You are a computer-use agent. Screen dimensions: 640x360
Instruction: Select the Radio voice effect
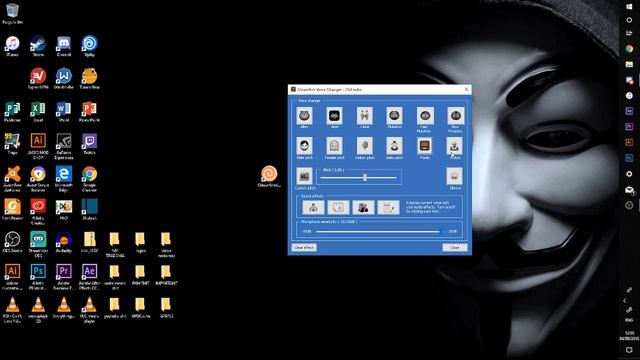pyautogui.click(x=424, y=146)
